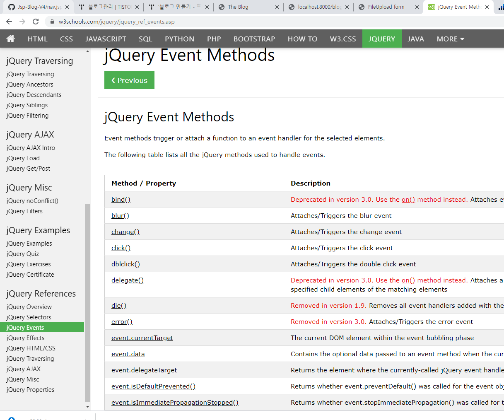Open the event.data link
The height and width of the screenshot is (420, 504).
pyautogui.click(x=128, y=354)
